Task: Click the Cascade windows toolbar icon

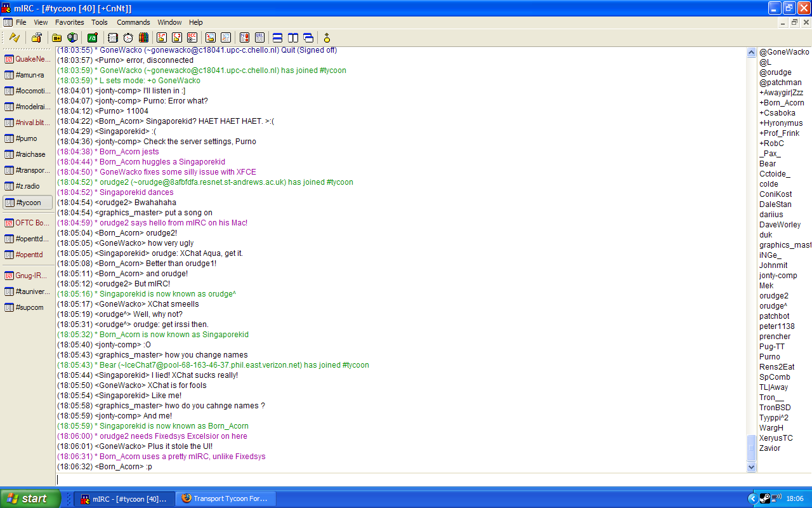Action: click(308, 37)
